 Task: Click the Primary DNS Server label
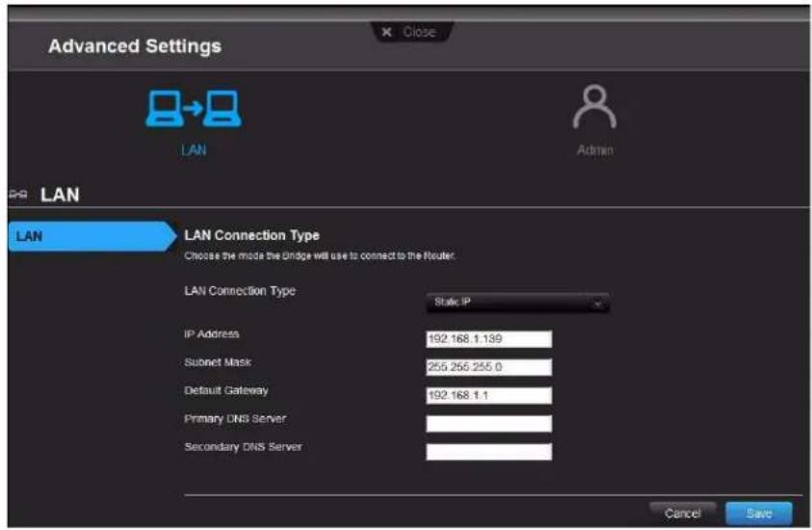(x=235, y=418)
